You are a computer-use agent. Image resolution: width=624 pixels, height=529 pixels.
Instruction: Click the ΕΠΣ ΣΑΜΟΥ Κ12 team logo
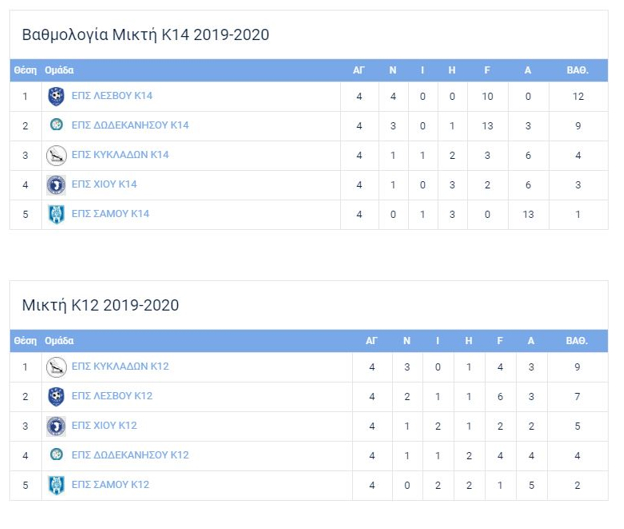(x=57, y=485)
